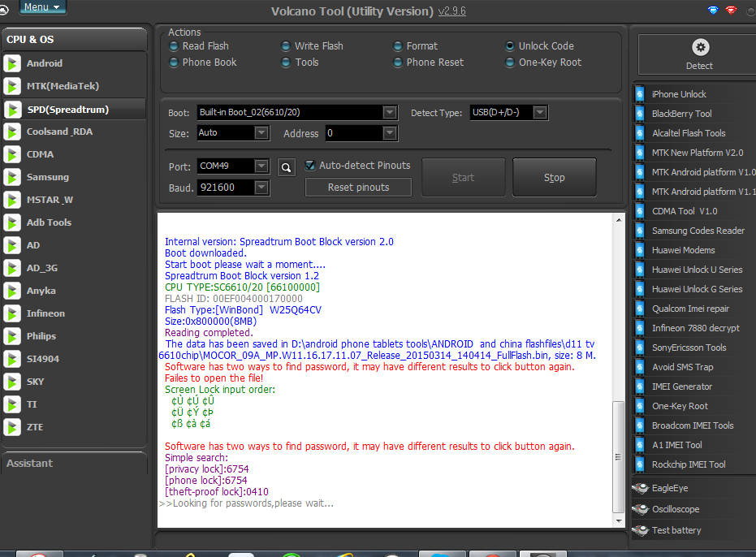Screen dimensions: 756x557
Task: Select the Phone Reset action
Action: [398, 63]
